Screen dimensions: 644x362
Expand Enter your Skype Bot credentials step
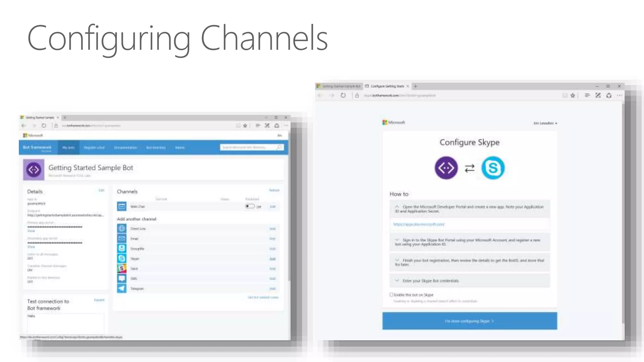coord(397,280)
